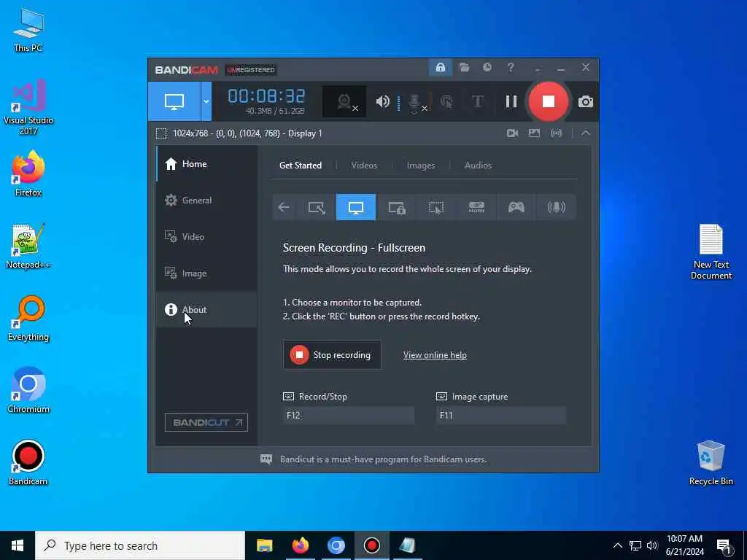747x560 pixels.
Task: Click the New Text Document desktop file
Action: pyautogui.click(x=711, y=252)
